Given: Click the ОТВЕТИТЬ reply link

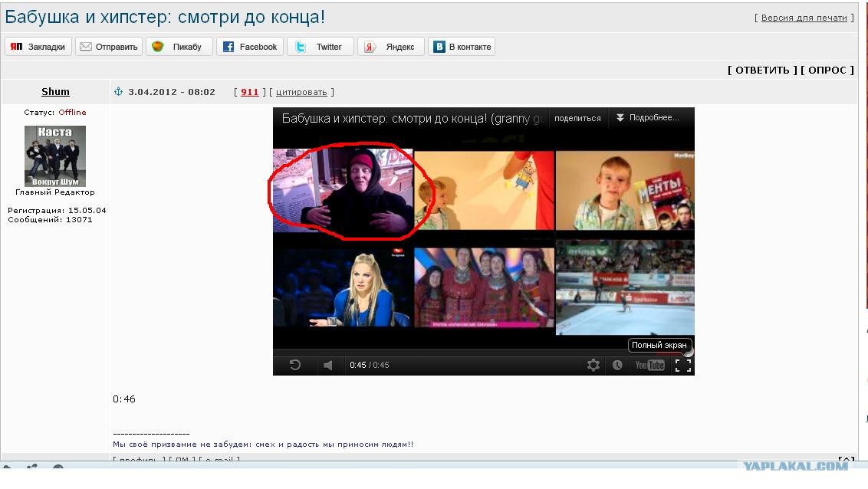Looking at the screenshot, I should click(762, 71).
